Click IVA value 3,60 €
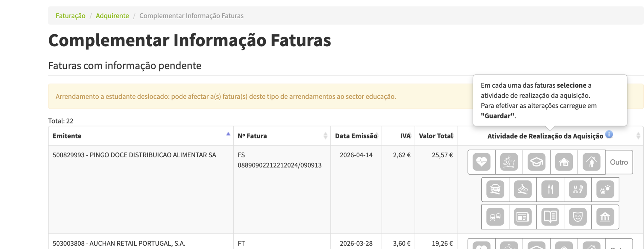Screen dimensions: 644x249 click(x=402, y=243)
